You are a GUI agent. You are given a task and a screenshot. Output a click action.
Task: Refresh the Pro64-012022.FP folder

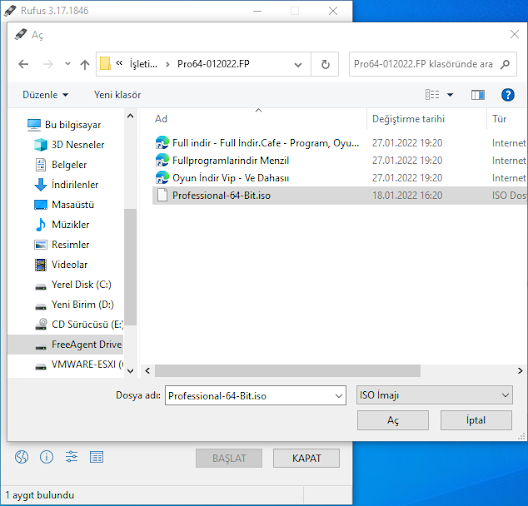pos(325,64)
